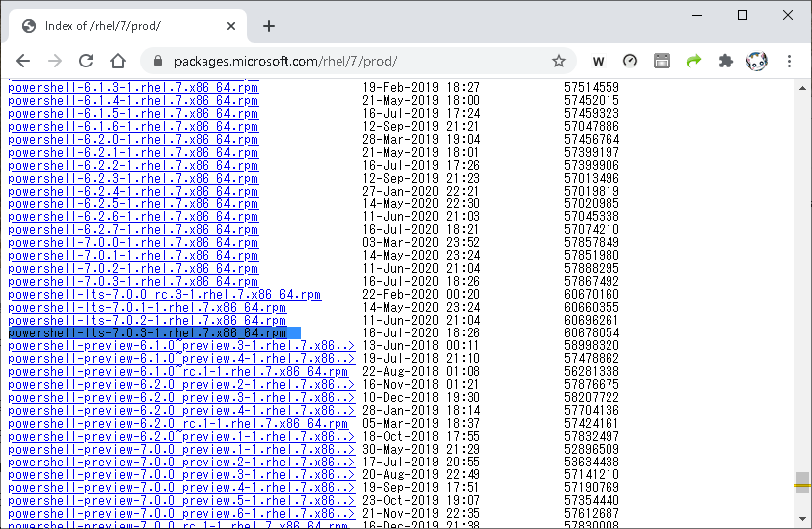Click the address bar URL
Screen dimensions: 812x529
click(x=285, y=62)
